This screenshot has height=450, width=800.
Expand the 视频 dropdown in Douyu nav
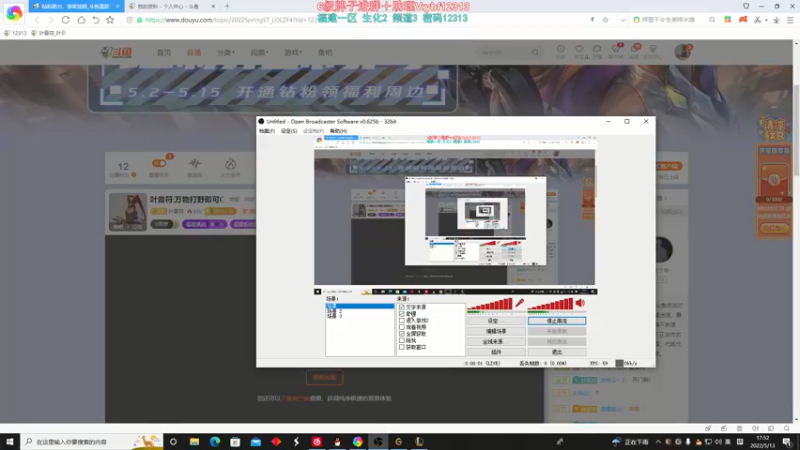(x=259, y=52)
